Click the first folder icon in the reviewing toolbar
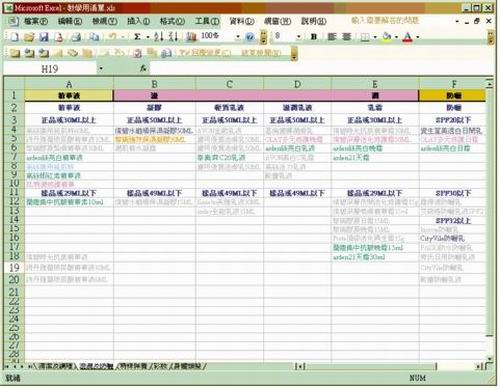 point(14,53)
